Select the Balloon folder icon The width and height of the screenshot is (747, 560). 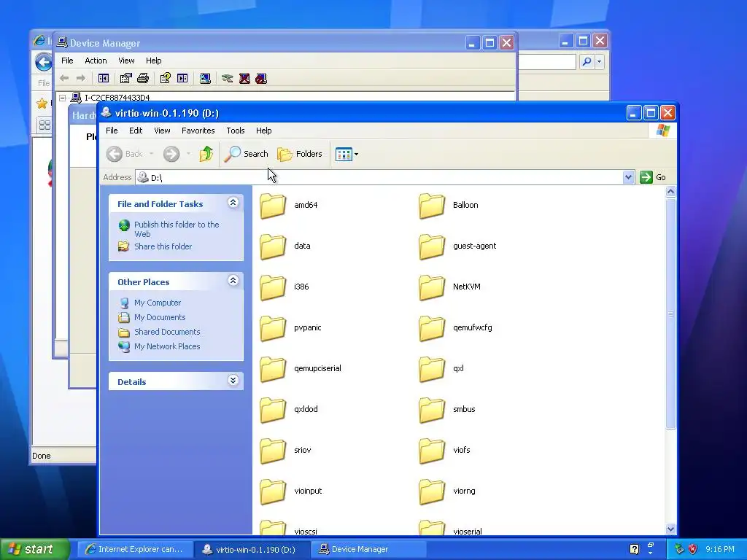(432, 205)
